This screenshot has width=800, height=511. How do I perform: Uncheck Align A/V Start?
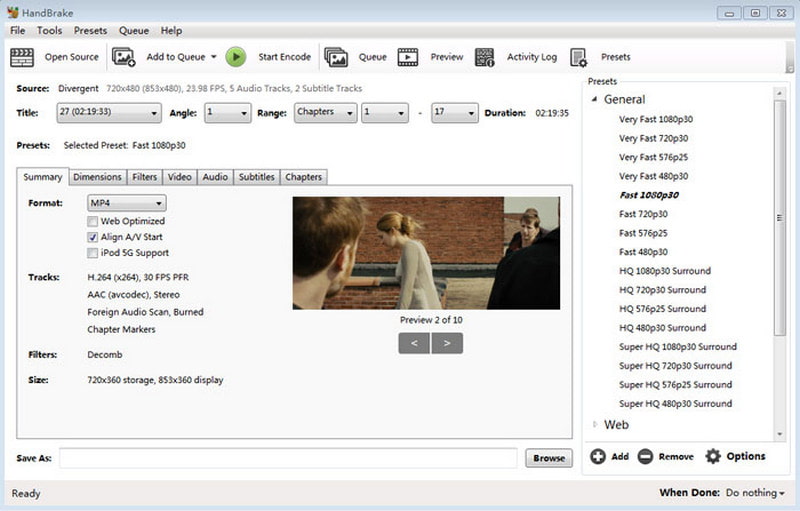93,237
